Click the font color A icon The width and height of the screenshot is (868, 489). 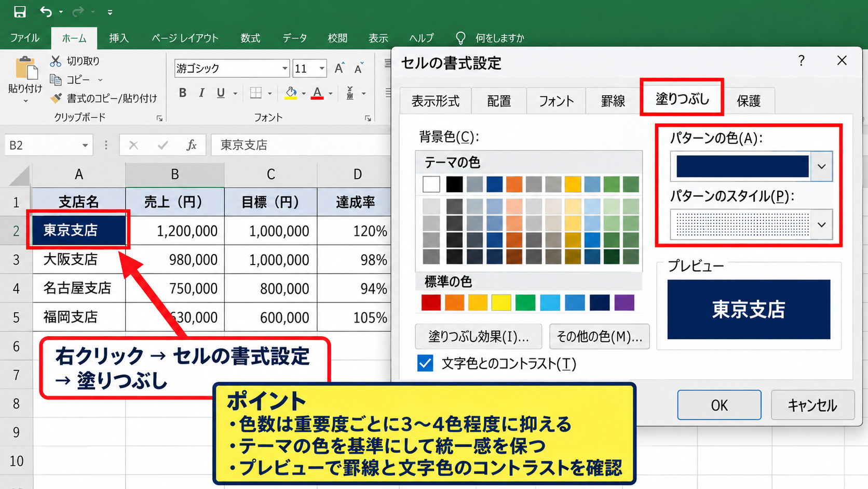(317, 93)
